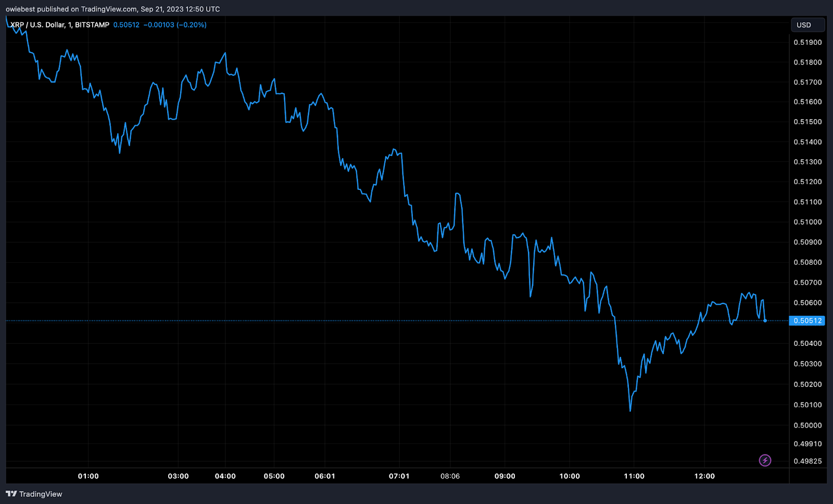Click the 07:01 time axis label
The height and width of the screenshot is (504, 833).
tap(399, 476)
